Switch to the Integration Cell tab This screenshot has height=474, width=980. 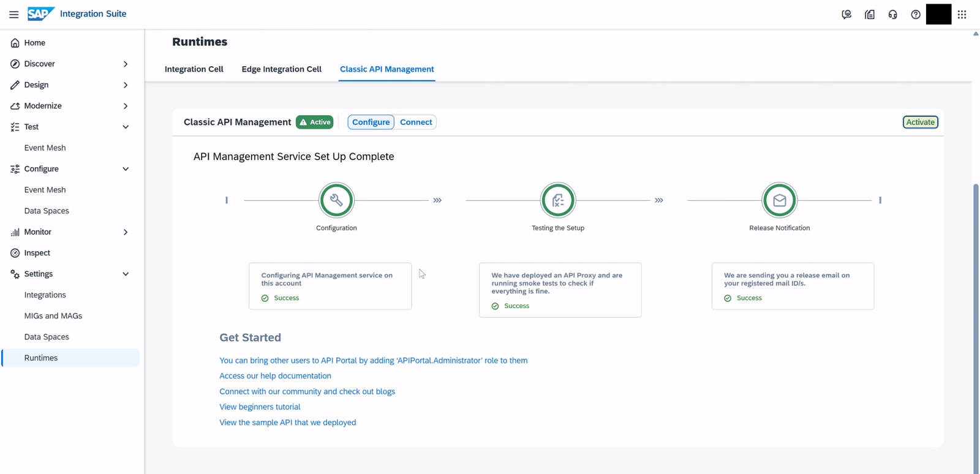(194, 69)
